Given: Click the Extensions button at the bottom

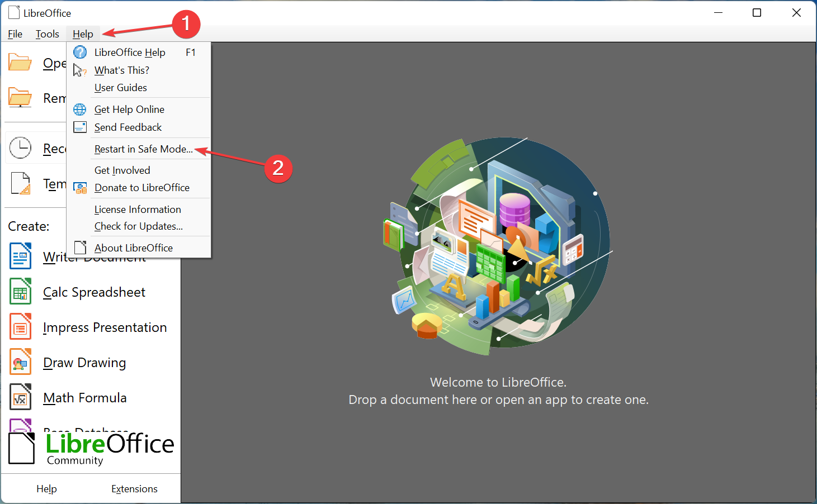Looking at the screenshot, I should click(134, 488).
